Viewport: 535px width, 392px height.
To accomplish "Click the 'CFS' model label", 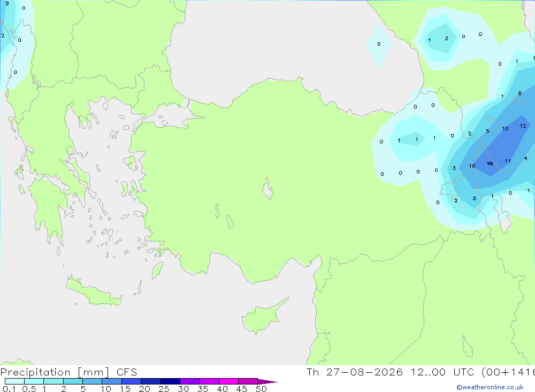I will [127, 372].
